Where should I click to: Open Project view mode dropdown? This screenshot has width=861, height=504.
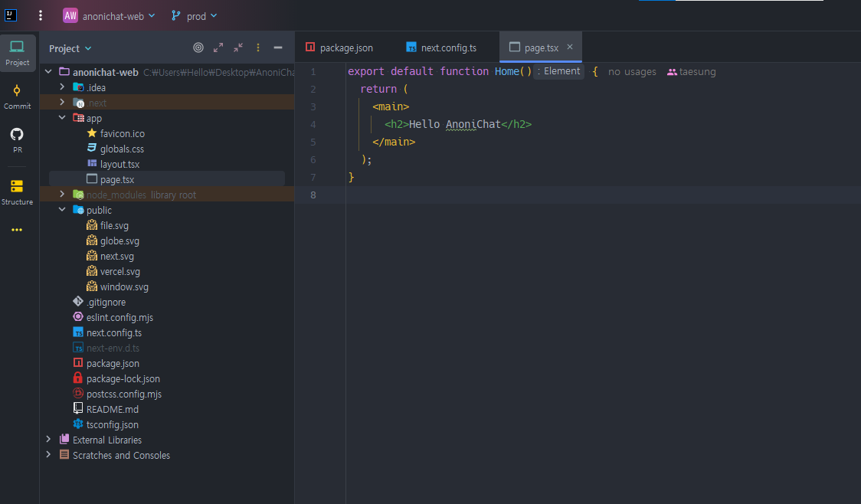tap(70, 48)
